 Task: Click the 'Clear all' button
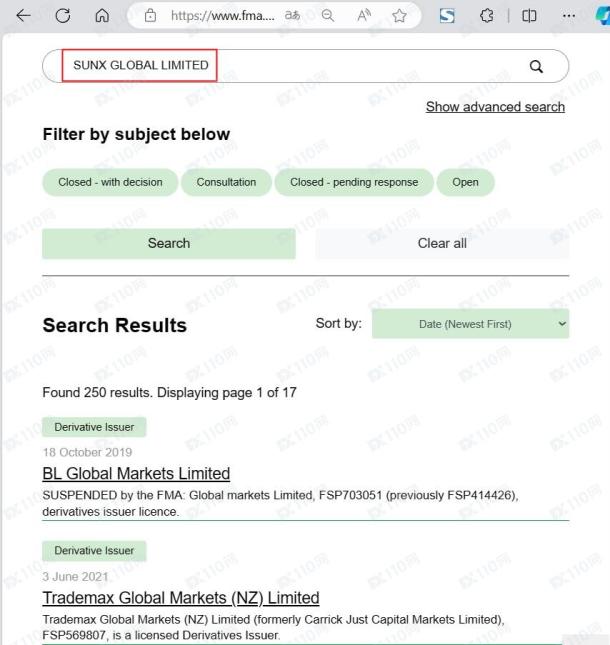(442, 243)
